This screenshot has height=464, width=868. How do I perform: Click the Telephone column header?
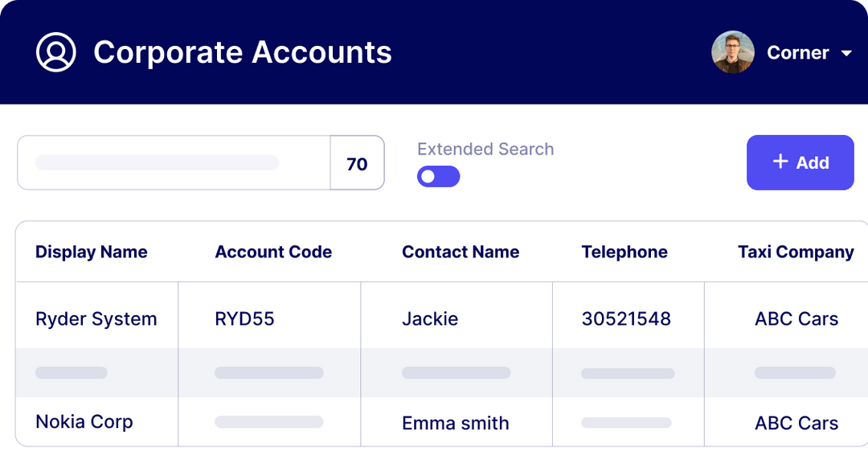pos(624,252)
